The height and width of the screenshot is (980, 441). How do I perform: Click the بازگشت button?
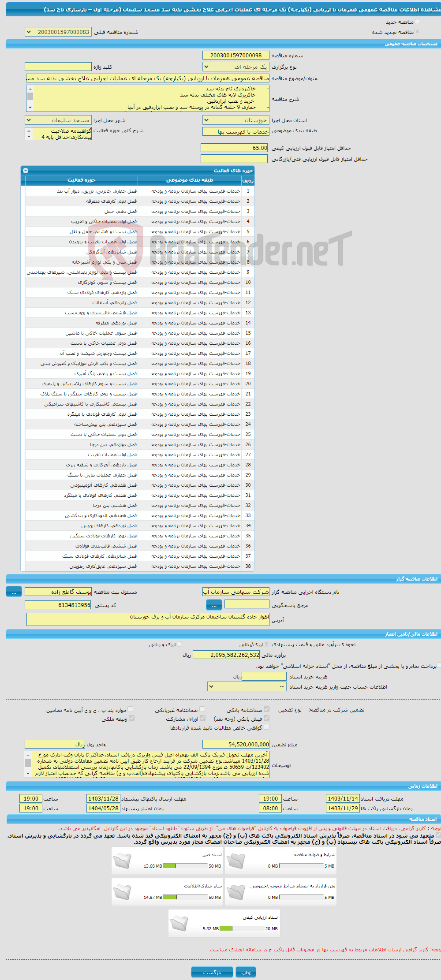coord(212,972)
